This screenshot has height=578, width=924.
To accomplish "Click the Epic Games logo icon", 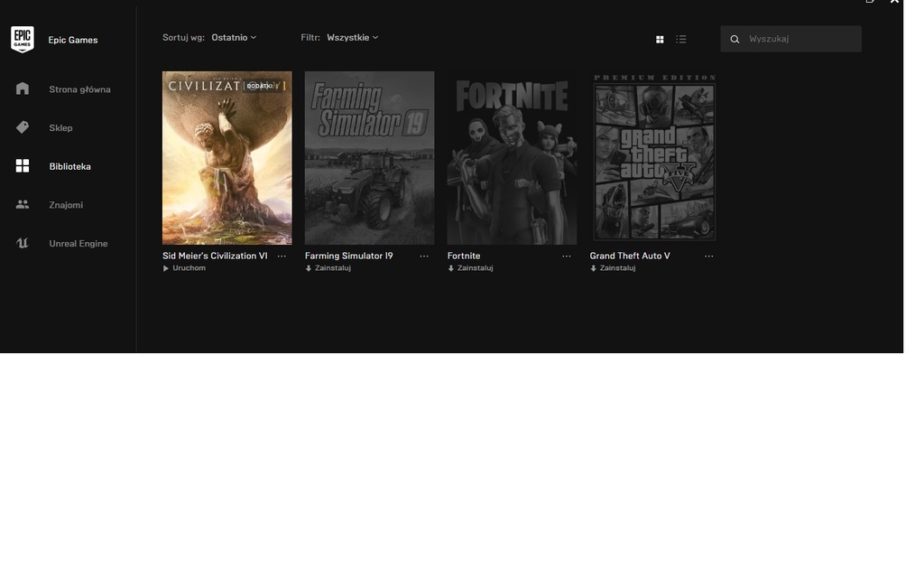I will coord(23,39).
